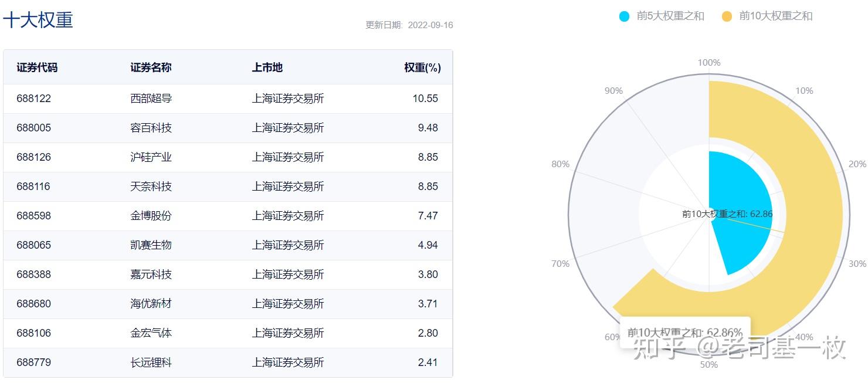This screenshot has height=383, width=868.
Task: Select security code 688116
Action: [33, 187]
